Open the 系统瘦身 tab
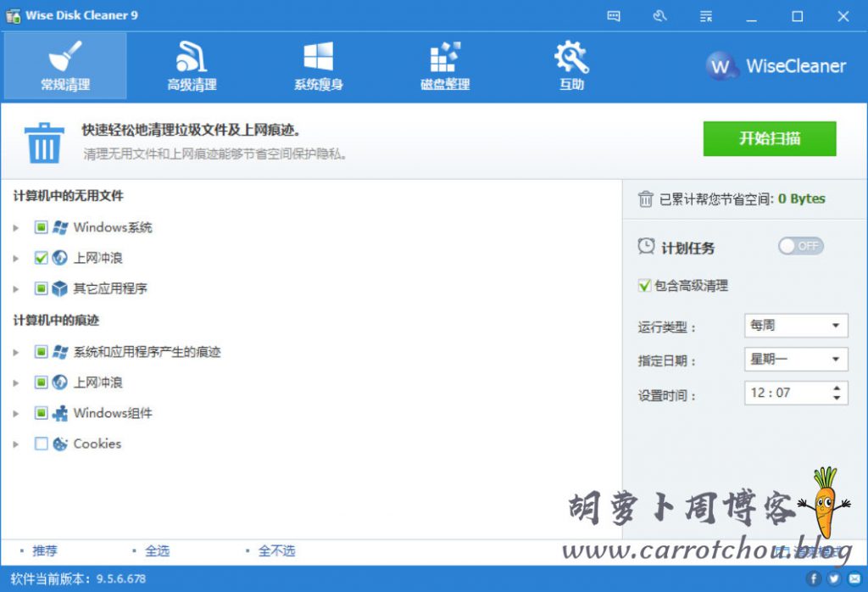The height and width of the screenshot is (592, 868). tap(318, 66)
